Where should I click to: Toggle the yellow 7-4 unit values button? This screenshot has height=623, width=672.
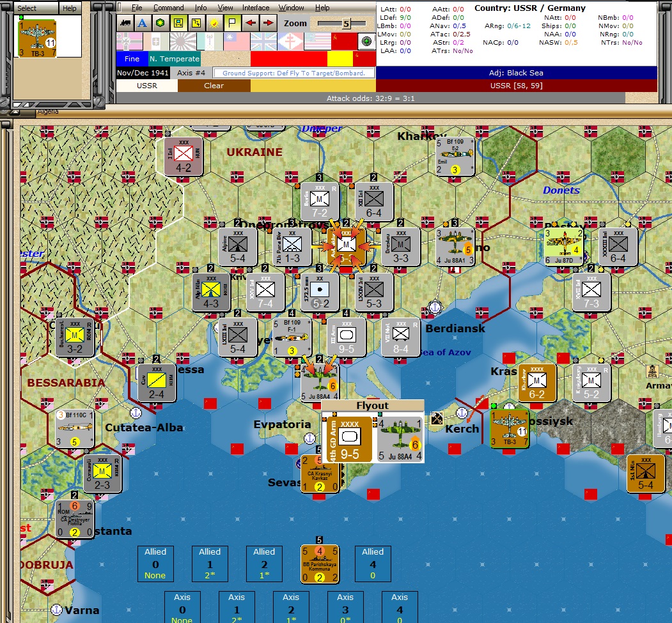point(196,23)
